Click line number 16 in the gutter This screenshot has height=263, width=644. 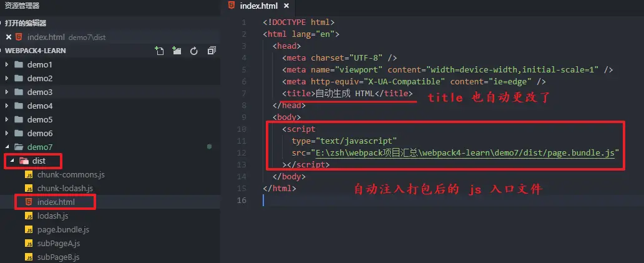(x=242, y=200)
